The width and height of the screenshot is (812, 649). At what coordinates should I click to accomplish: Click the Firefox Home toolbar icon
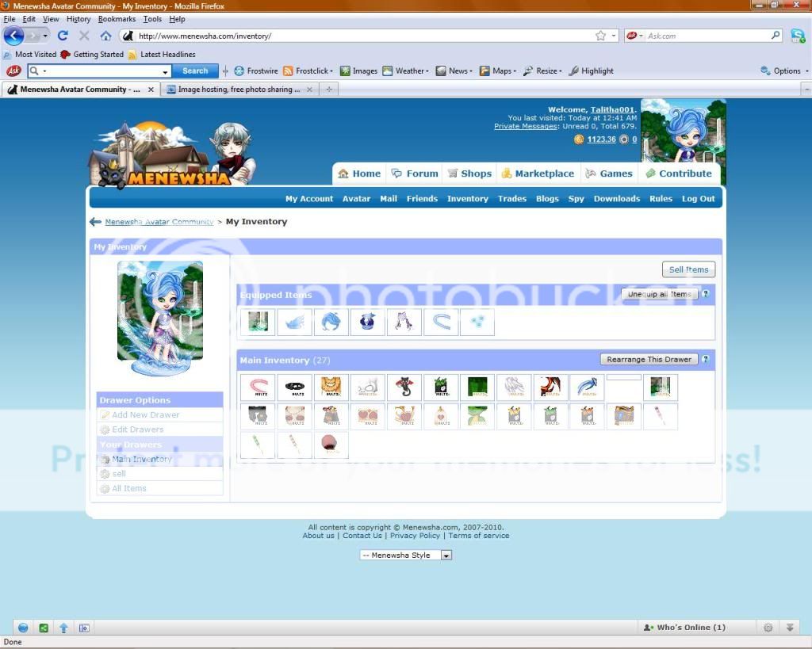tap(105, 36)
